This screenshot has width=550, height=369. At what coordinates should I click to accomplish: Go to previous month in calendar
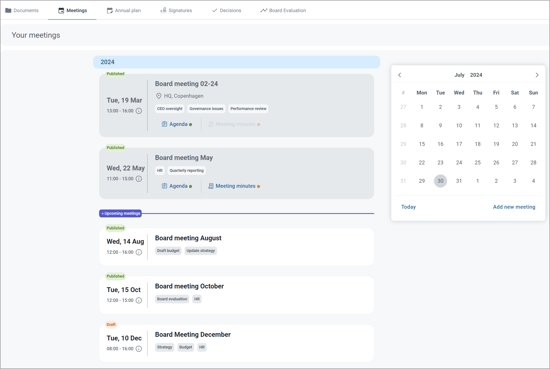tap(400, 75)
